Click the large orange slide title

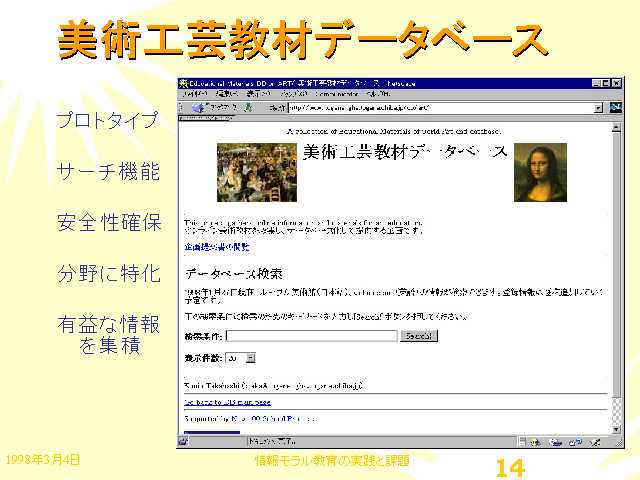(302, 40)
